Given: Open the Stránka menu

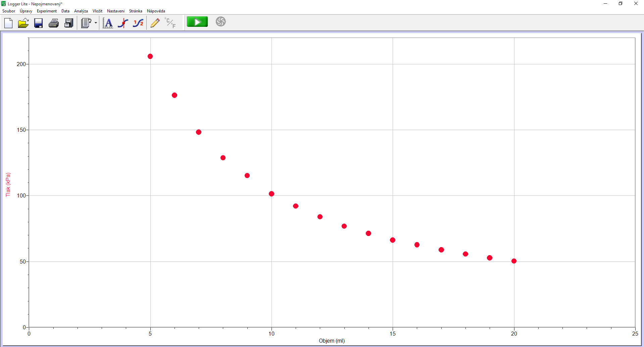Looking at the screenshot, I should pyautogui.click(x=136, y=11).
